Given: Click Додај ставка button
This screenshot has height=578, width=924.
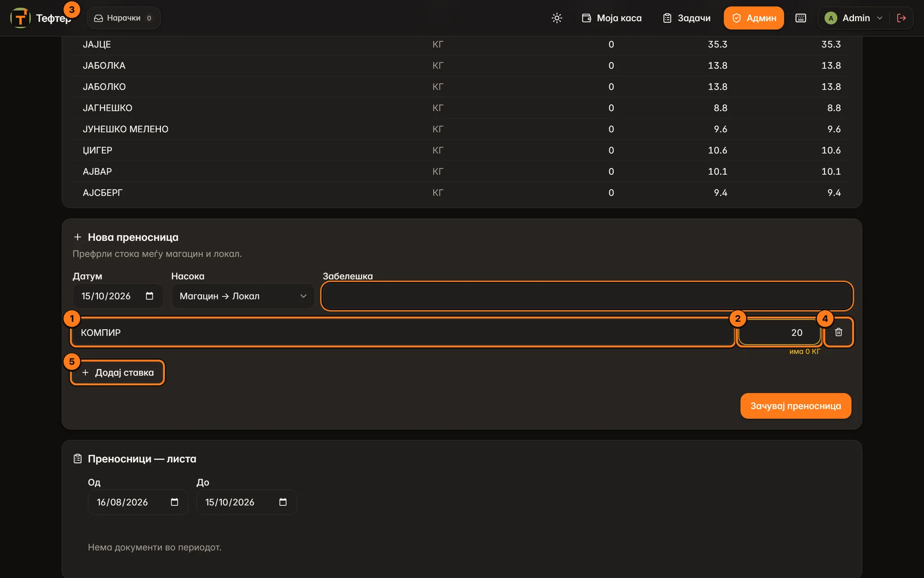Looking at the screenshot, I should [118, 373].
